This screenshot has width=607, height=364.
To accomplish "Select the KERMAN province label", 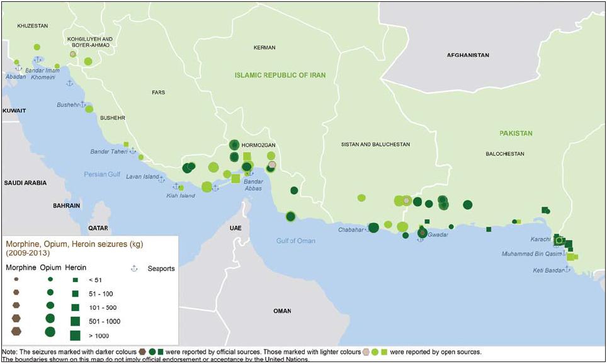I will click(264, 48).
